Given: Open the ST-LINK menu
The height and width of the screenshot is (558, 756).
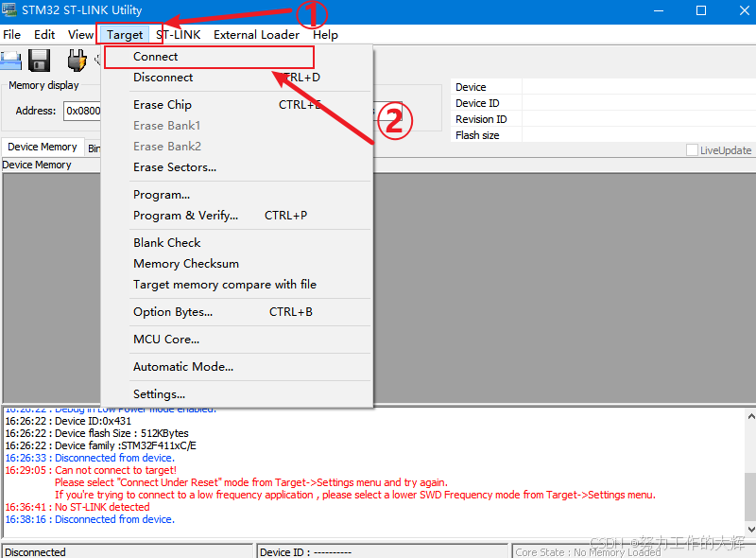Looking at the screenshot, I should click(x=178, y=35).
